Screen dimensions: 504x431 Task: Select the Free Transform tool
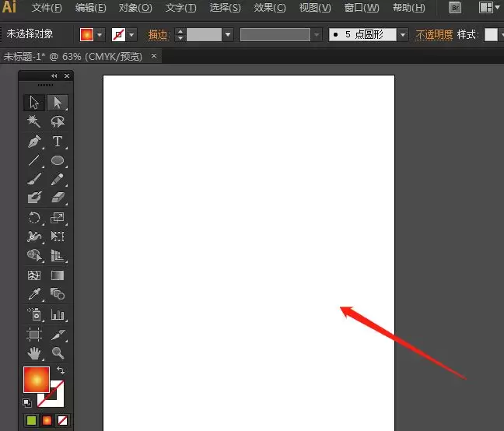click(58, 237)
